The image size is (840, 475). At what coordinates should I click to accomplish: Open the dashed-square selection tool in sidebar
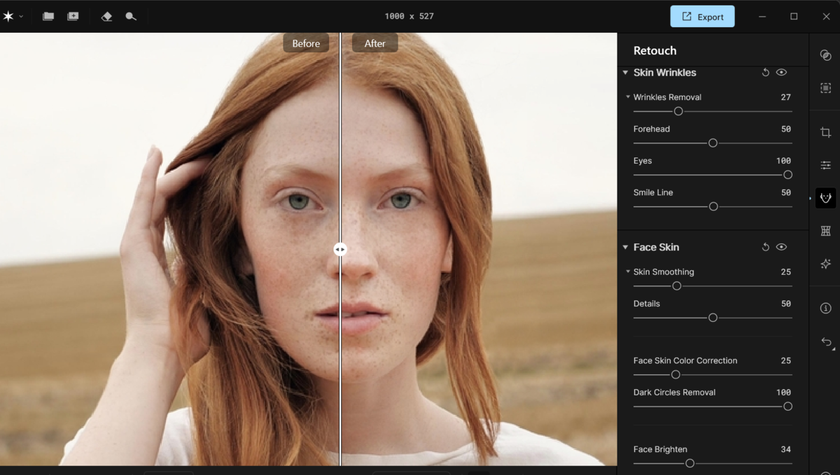(x=826, y=88)
